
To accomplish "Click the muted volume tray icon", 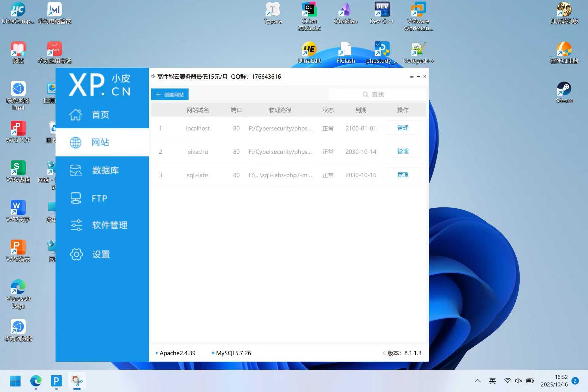I will [x=518, y=381].
